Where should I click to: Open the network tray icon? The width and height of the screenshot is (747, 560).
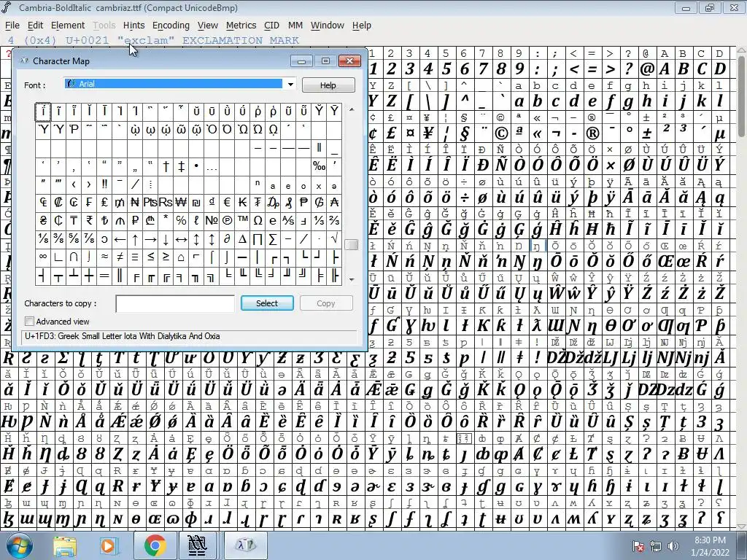click(x=656, y=546)
